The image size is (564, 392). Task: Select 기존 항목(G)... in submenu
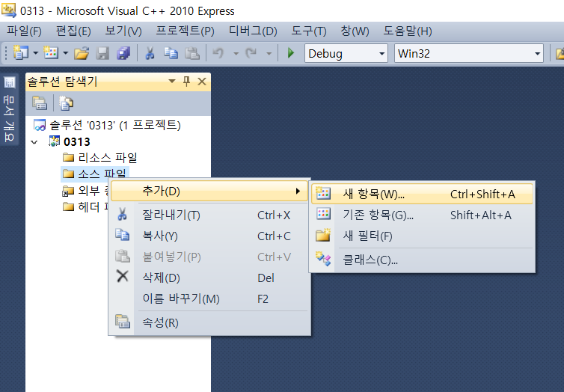422,215
